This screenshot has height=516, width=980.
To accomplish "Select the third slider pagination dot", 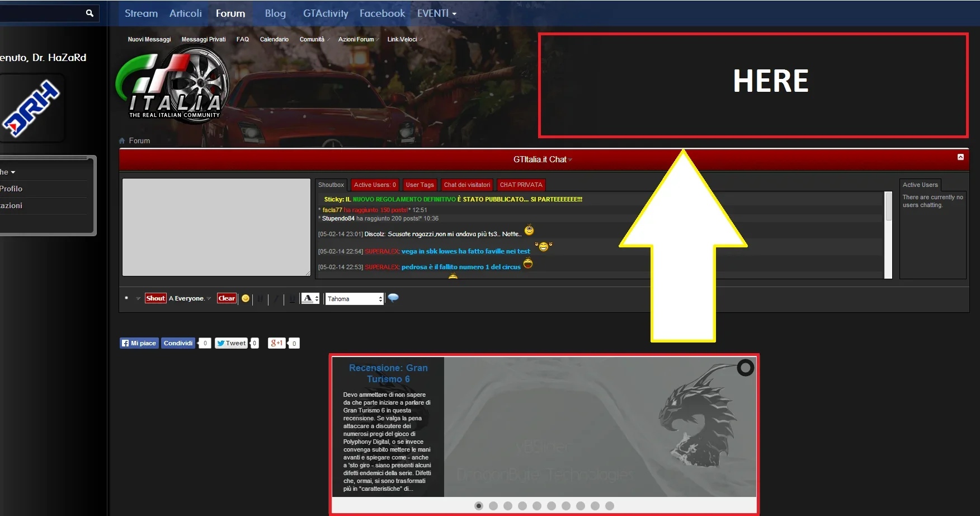I will coord(508,506).
